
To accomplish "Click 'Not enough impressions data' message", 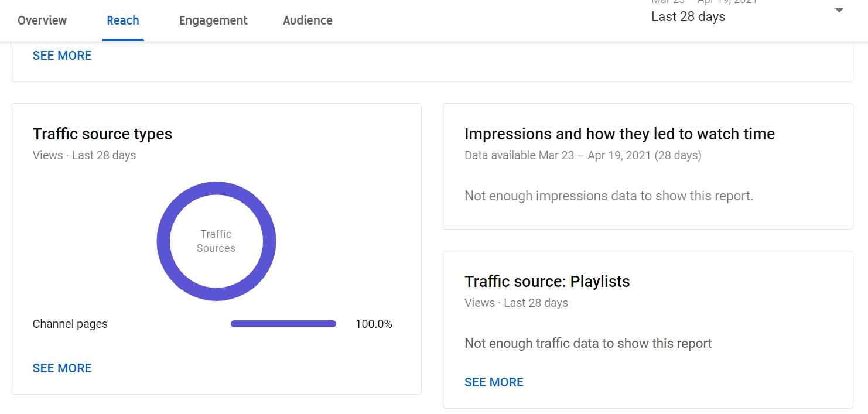I will tap(609, 196).
